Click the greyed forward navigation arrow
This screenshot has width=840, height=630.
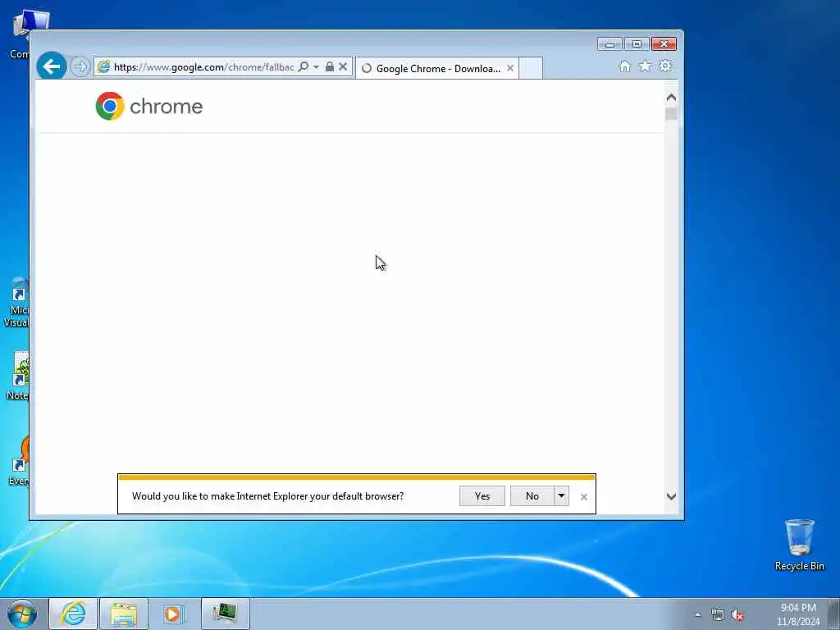[x=80, y=67]
